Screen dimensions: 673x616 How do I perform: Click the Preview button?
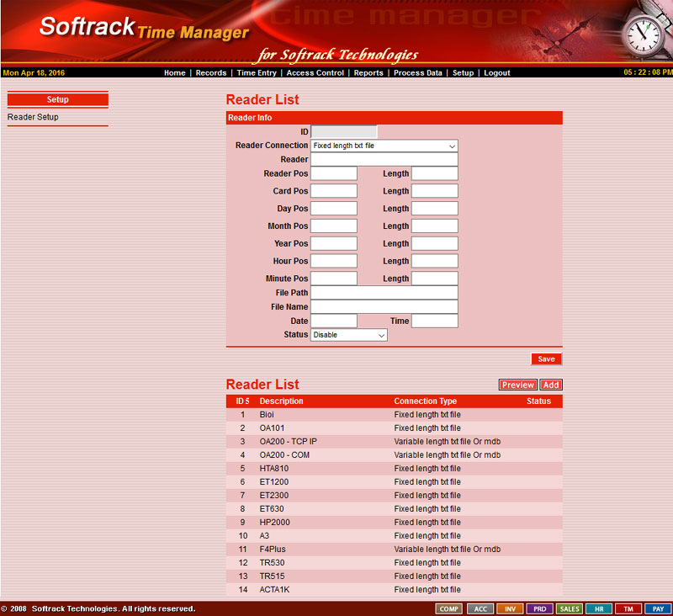pos(517,385)
